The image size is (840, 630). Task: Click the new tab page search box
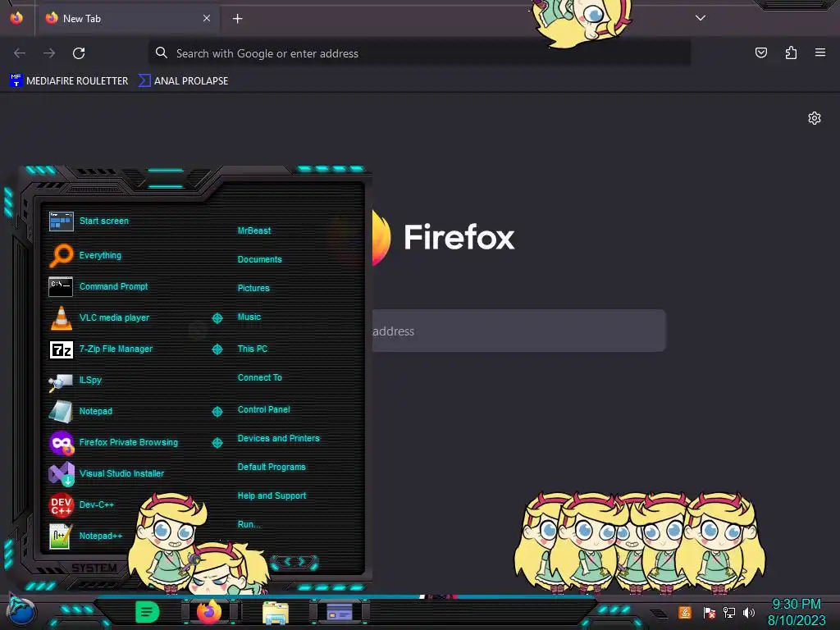pyautogui.click(x=518, y=331)
